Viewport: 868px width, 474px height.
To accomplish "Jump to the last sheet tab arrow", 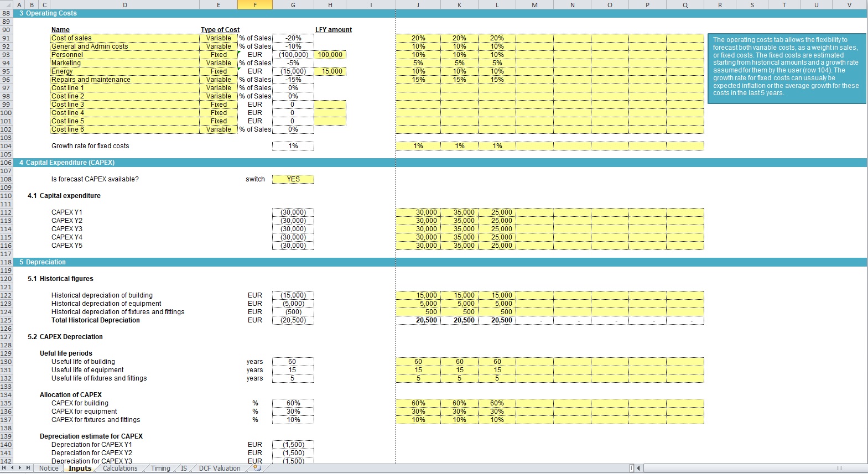I will point(28,468).
